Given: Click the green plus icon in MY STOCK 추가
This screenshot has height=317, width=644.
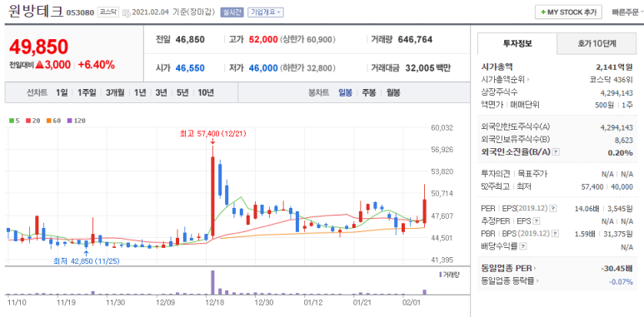Looking at the screenshot, I should point(544,12).
